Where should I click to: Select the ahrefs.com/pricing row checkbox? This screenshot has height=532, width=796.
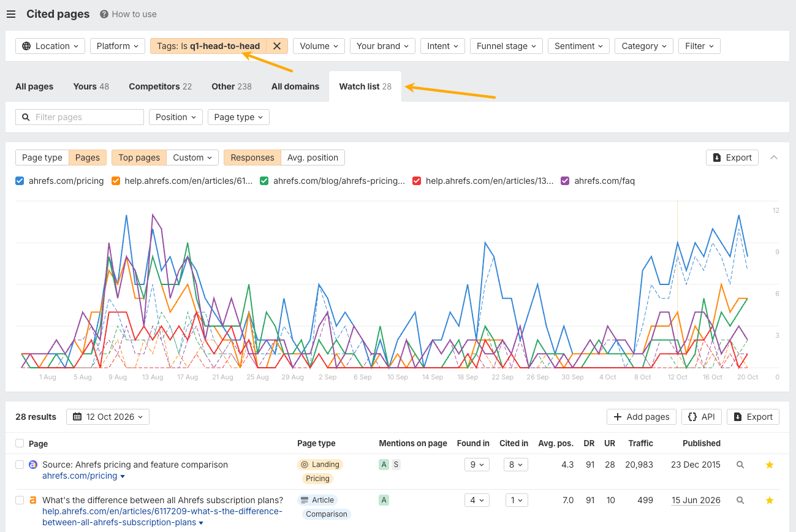point(20,465)
